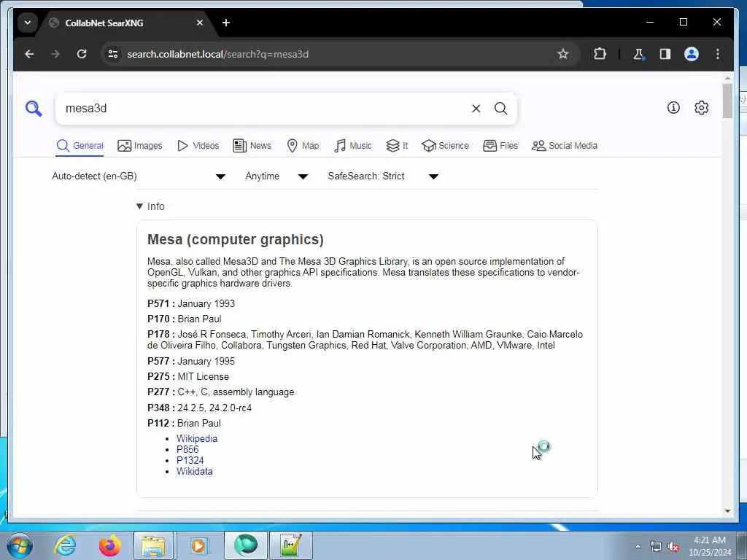Open the SearXNG info page icon
This screenshot has width=747, height=560.
pos(673,108)
